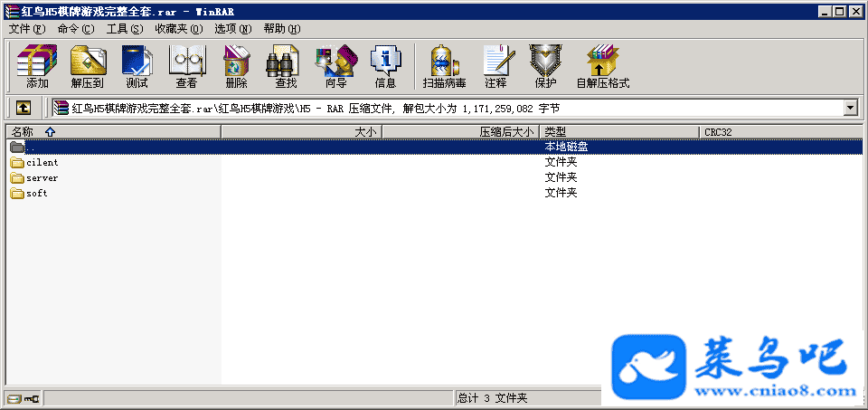Open the 收藏夹(O) menu
The height and width of the screenshot is (410, 868).
[x=179, y=29]
